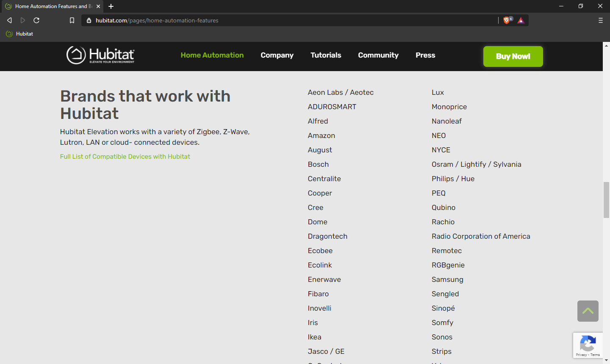Click the Brave Rewards triangle icon
The height and width of the screenshot is (364, 610).
[521, 20]
